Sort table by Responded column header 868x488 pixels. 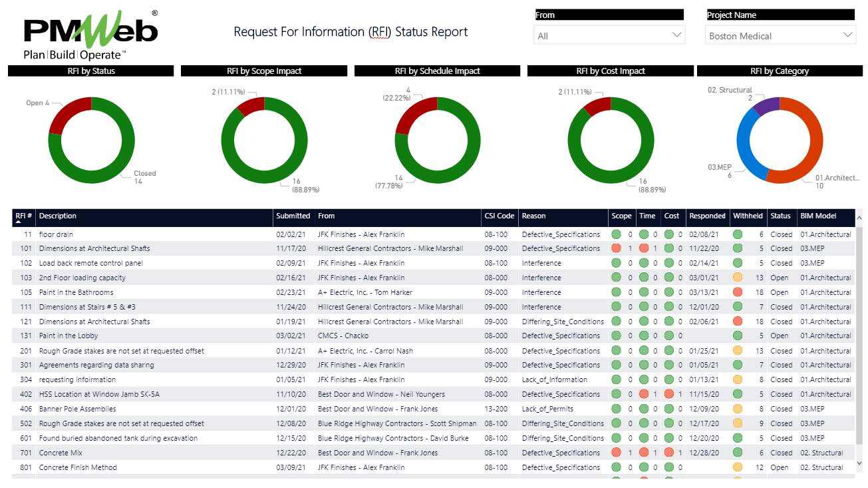(x=707, y=216)
